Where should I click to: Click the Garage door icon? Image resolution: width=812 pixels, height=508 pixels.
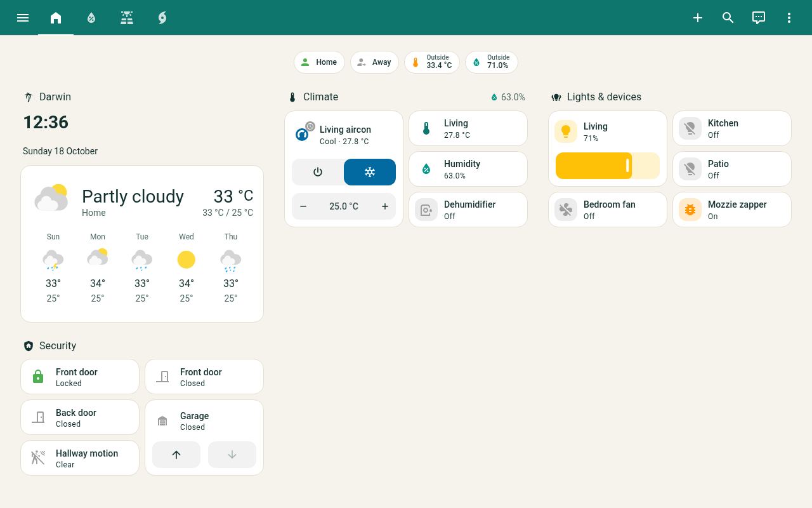pyautogui.click(x=162, y=421)
